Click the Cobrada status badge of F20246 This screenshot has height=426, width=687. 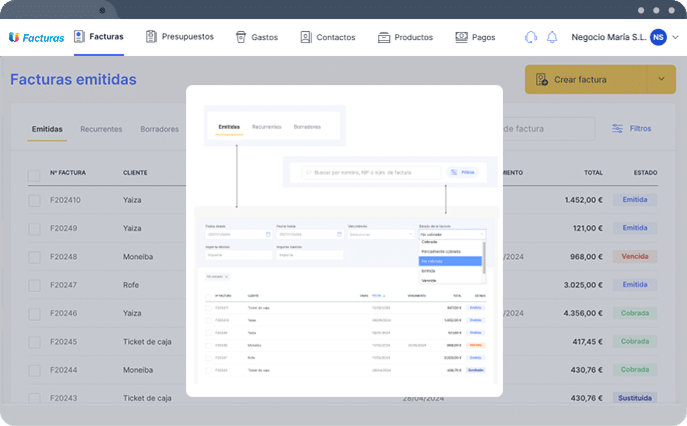point(635,313)
